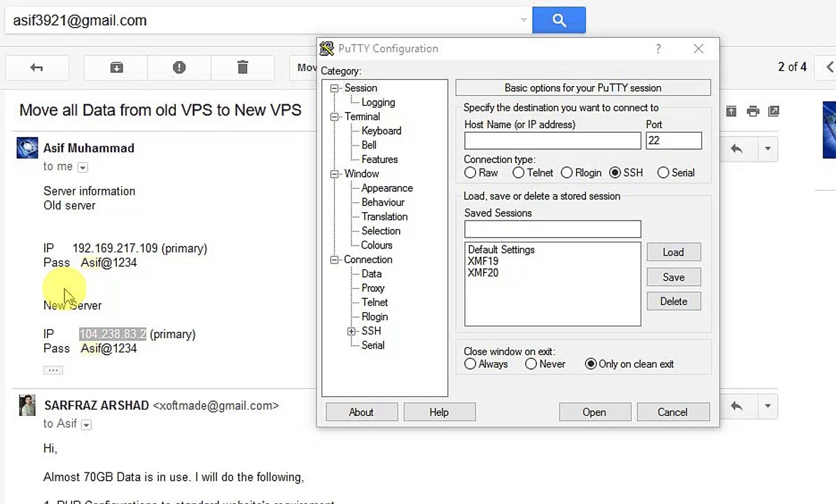836x504 pixels.
Task: Click highlighted new server IP 104.238.83.2
Action: click(113, 334)
